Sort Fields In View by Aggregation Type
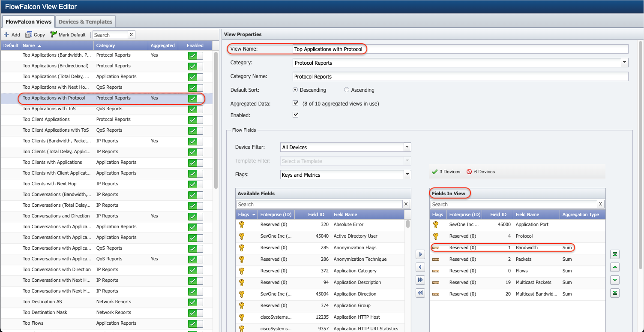 point(582,214)
